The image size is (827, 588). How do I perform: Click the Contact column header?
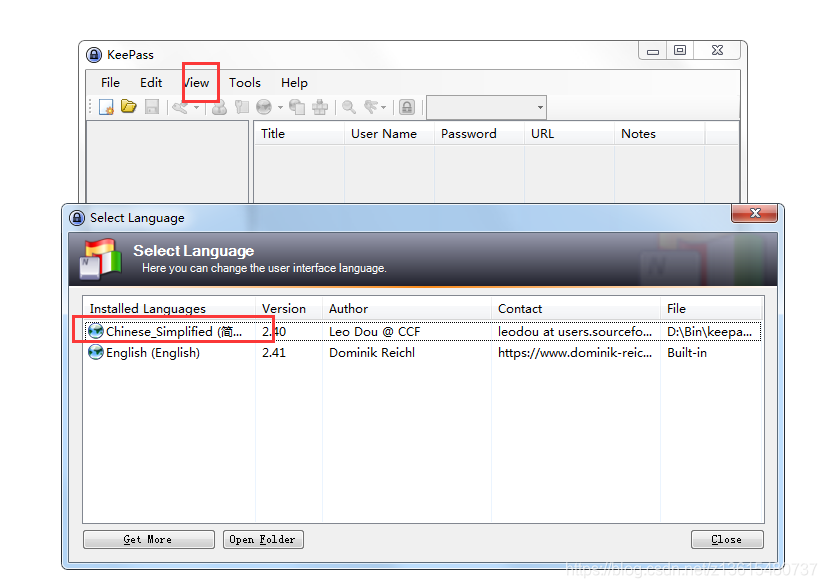tap(575, 309)
